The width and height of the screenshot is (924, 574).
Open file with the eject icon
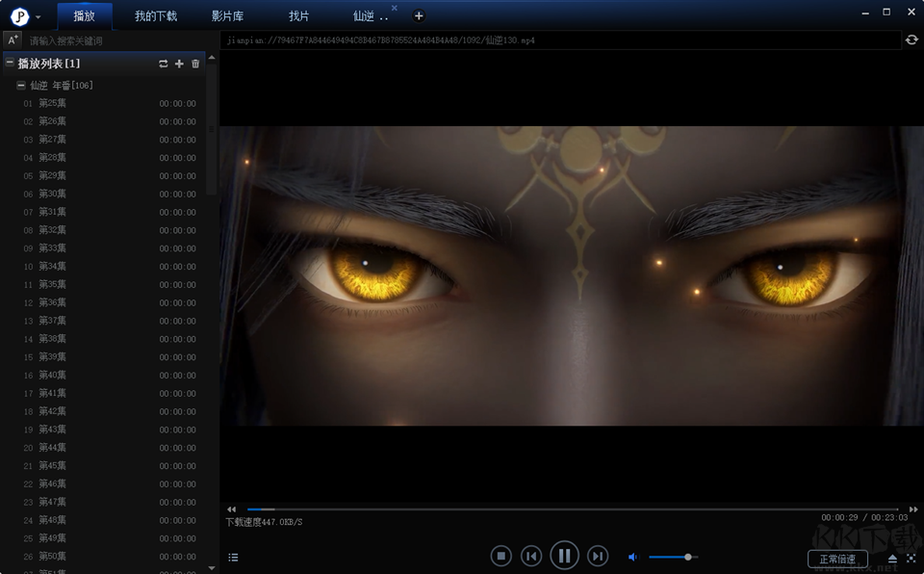click(892, 558)
